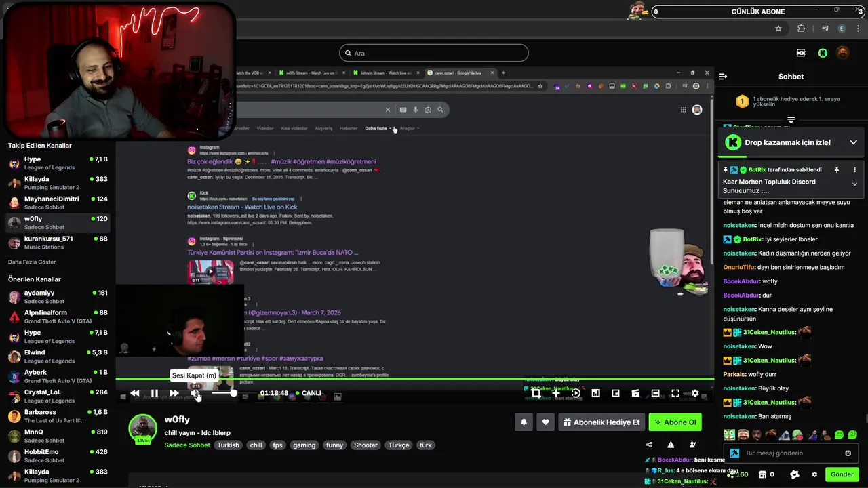Viewport: 868px width, 488px height.
Task: Click the green Kick K icon in top bar
Action: (x=823, y=53)
